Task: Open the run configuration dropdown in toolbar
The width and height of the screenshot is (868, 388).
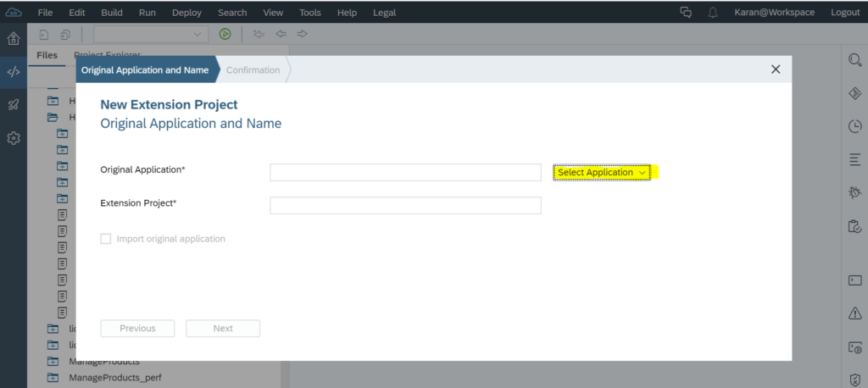Action: pyautogui.click(x=151, y=35)
